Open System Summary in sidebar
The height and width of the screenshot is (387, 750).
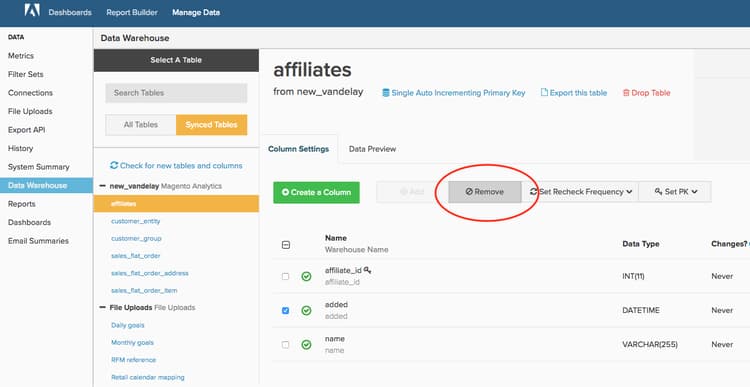point(39,166)
